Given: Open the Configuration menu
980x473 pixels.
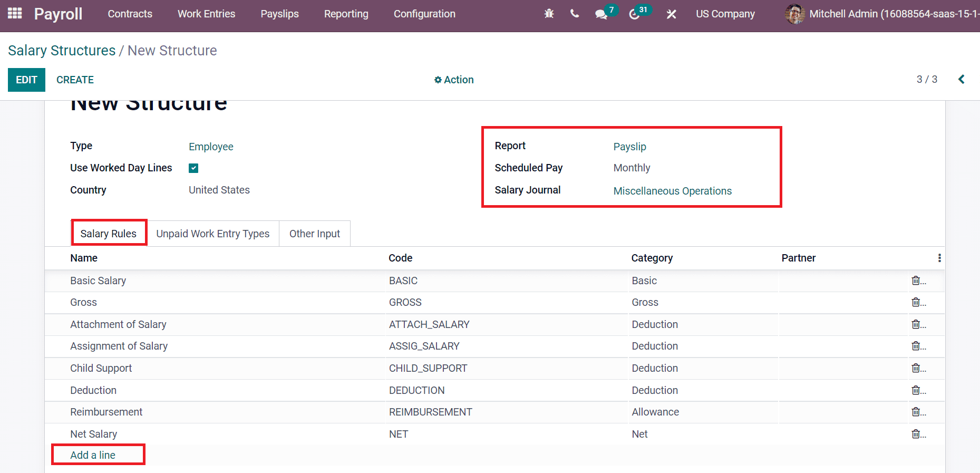Looking at the screenshot, I should click(424, 14).
